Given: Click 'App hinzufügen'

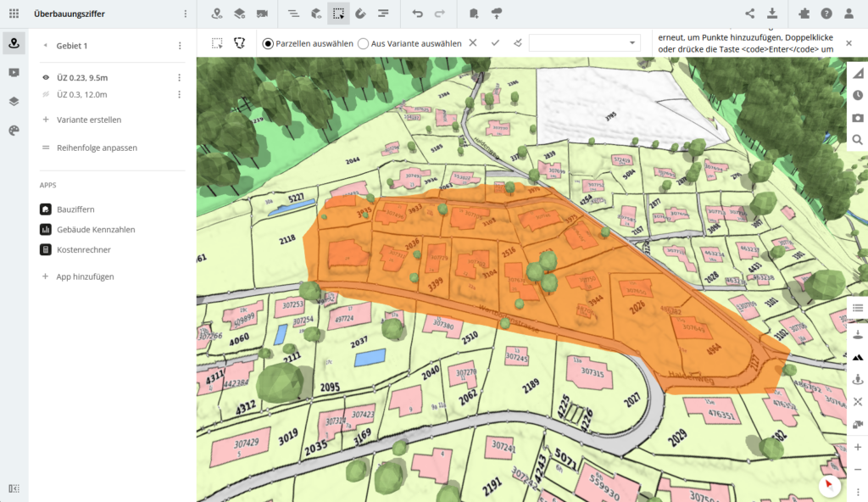Looking at the screenshot, I should [85, 276].
